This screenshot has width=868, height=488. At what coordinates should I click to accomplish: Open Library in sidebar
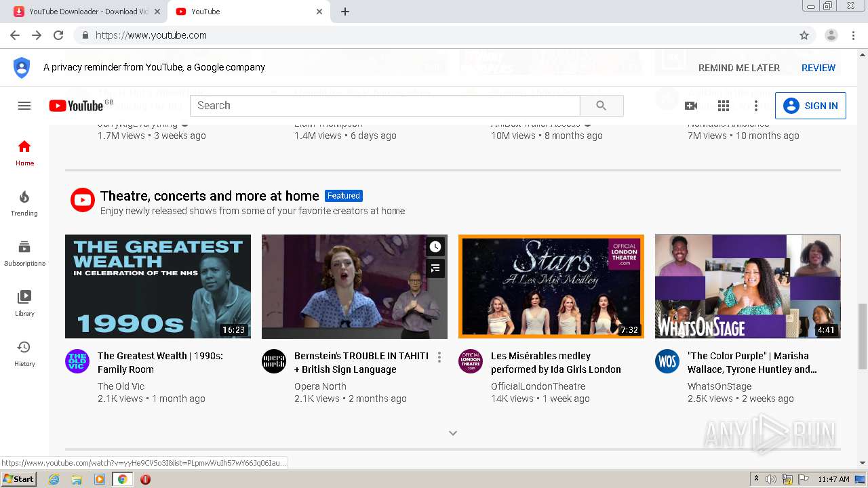point(24,303)
